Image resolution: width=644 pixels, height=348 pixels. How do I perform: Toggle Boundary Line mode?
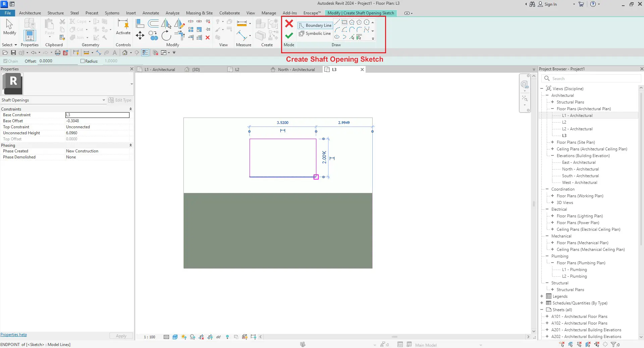coord(315,25)
